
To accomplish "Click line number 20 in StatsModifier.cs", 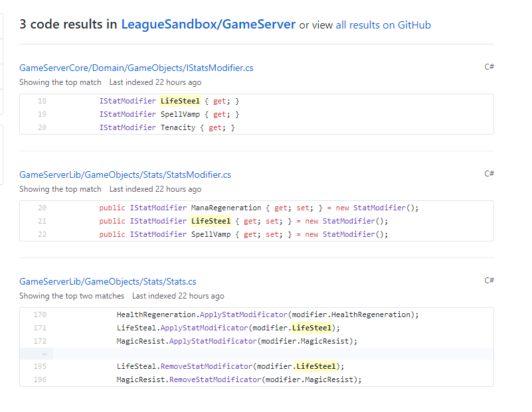I will pyautogui.click(x=42, y=208).
